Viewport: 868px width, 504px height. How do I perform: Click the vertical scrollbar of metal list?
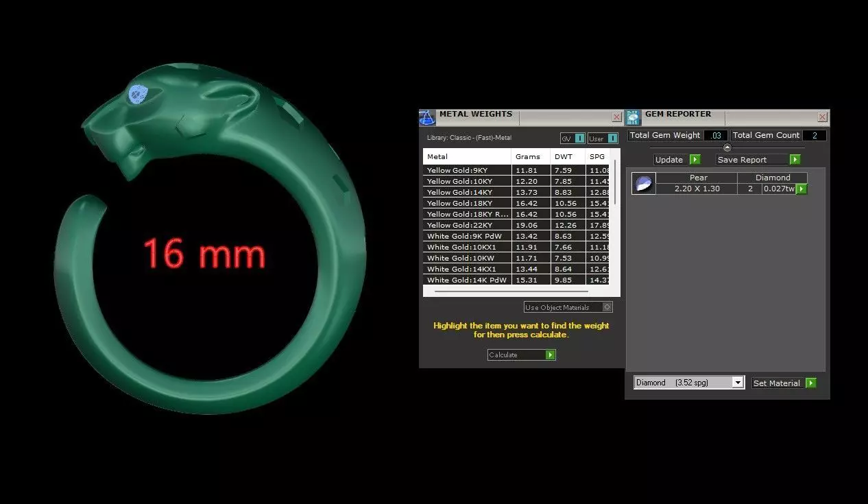point(615,182)
